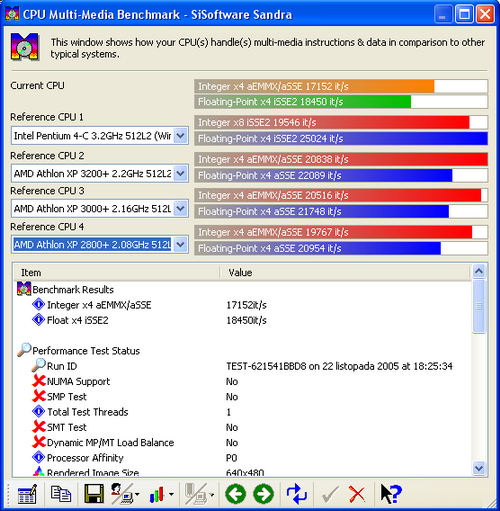500x511 pixels.
Task: Open Reference CPU 1 dropdown arrow
Action: 180,136
